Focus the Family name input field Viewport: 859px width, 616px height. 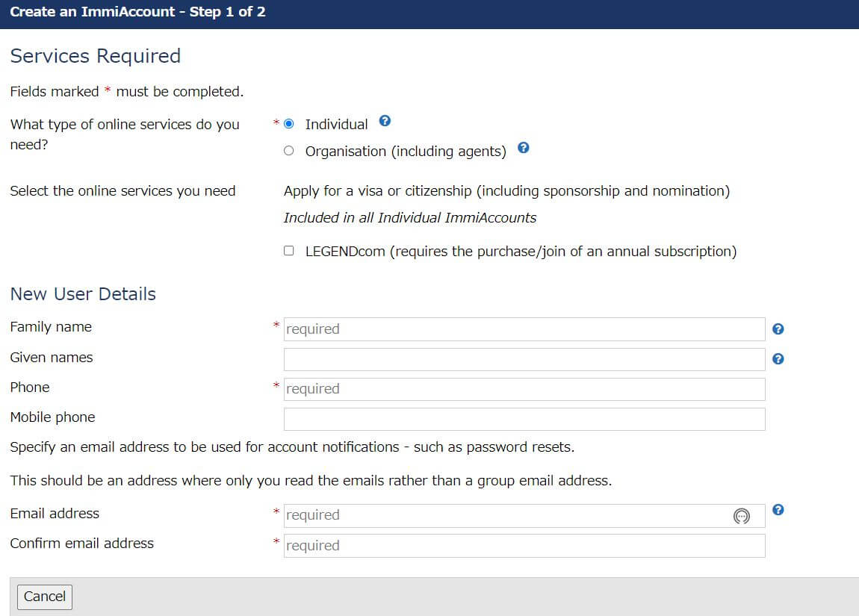click(523, 329)
